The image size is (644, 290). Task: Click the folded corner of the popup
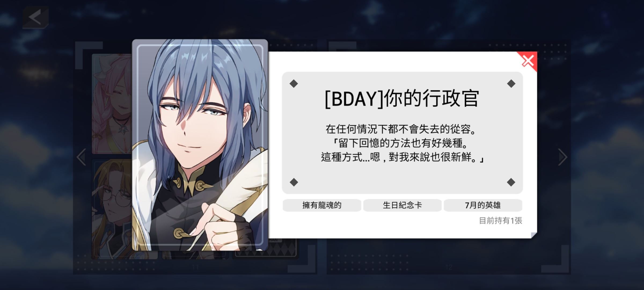pos(534,235)
